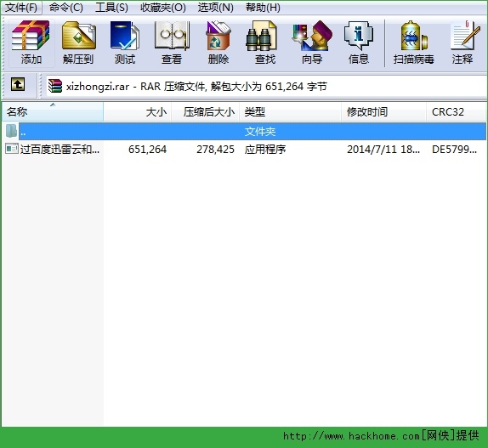Click the xizhongzi.rar archive icon in path bar
Image resolution: width=488 pixels, height=448 pixels.
pyautogui.click(x=55, y=86)
